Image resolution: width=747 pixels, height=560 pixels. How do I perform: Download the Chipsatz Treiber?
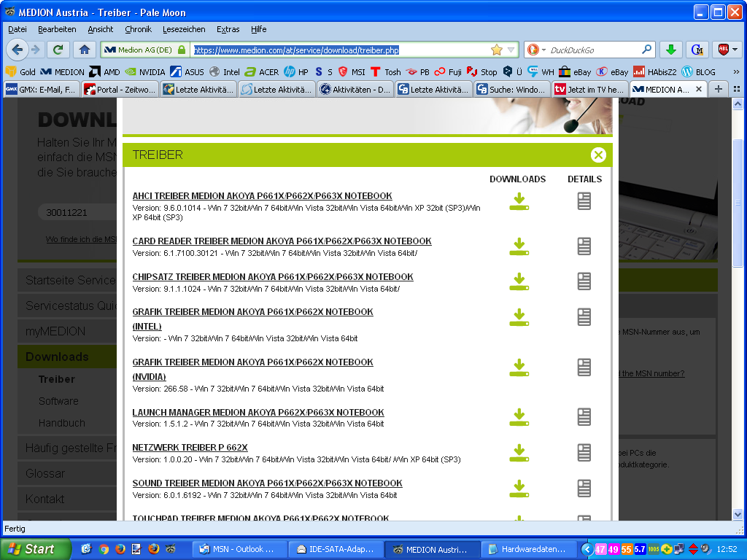(519, 281)
